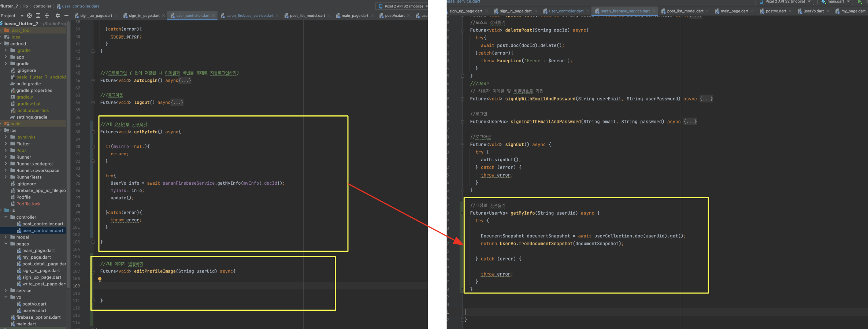Click deletePost function name in right editor

click(x=518, y=30)
